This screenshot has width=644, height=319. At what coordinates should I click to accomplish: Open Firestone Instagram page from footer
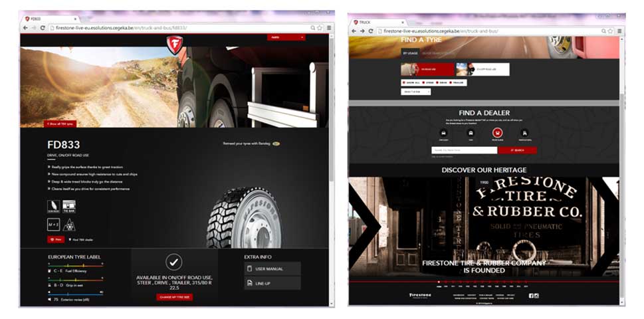536,296
